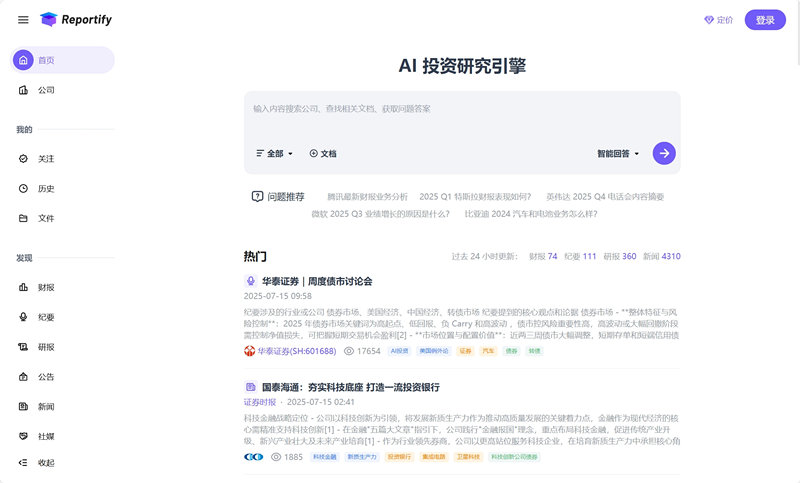The width and height of the screenshot is (800, 483).
Task: Collapse sidebar with 收起
Action: tap(46, 463)
